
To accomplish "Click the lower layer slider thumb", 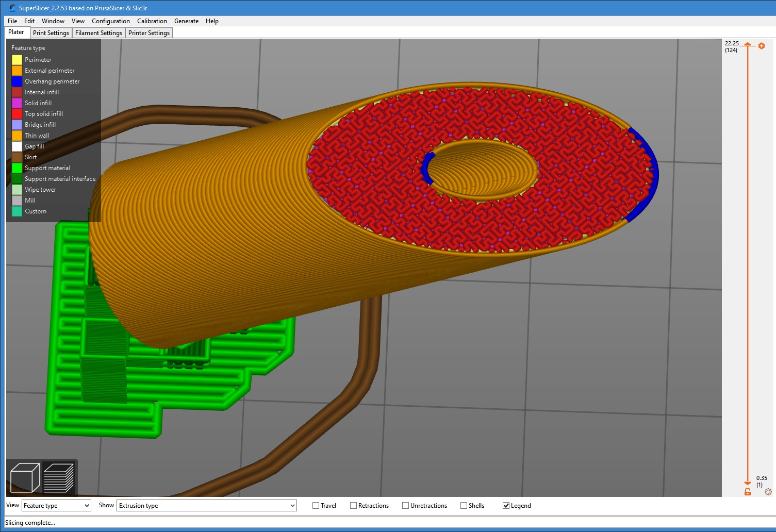I will tap(748, 483).
